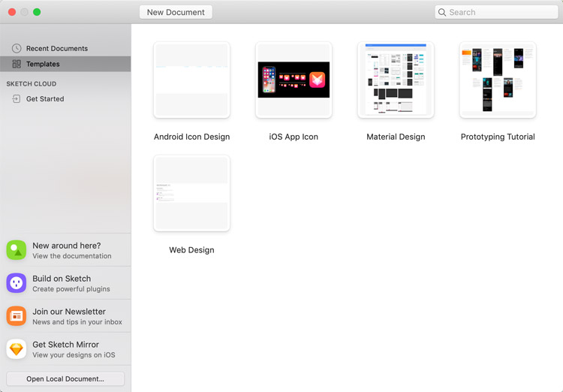Image resolution: width=563 pixels, height=392 pixels.
Task: Click the purple plugin outlet icon
Action: pos(17,283)
